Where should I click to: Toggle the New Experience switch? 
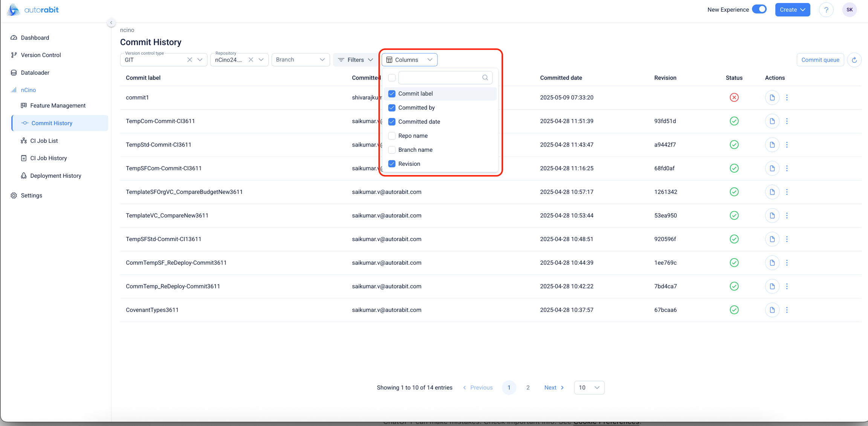pos(759,9)
